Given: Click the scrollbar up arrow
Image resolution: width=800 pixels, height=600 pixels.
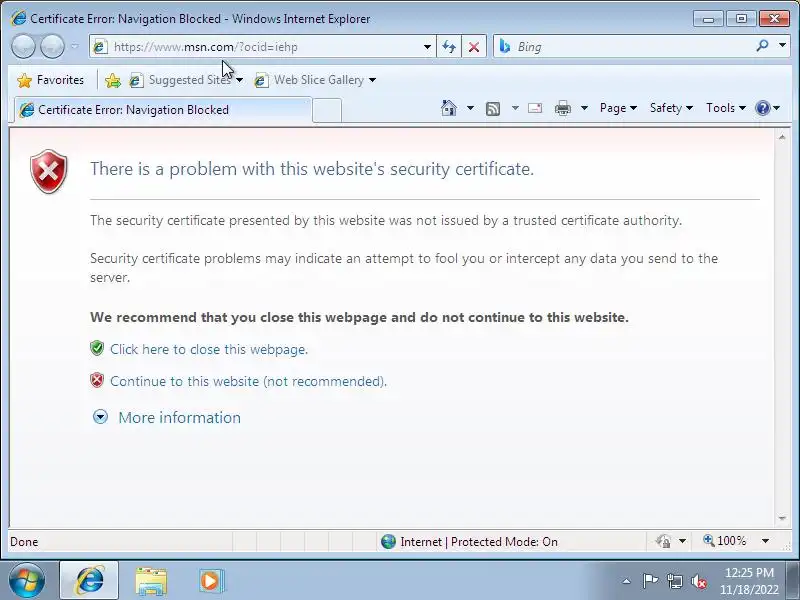Looking at the screenshot, I should [x=782, y=137].
